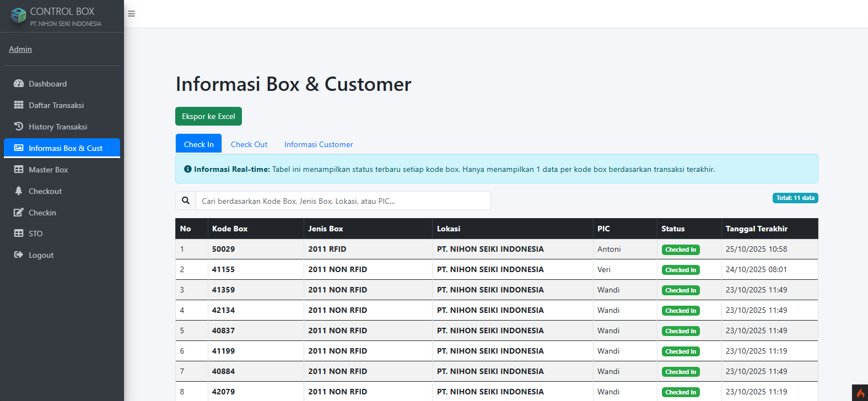The image size is (868, 401).
Task: Open the Admin profile link
Action: click(x=20, y=49)
